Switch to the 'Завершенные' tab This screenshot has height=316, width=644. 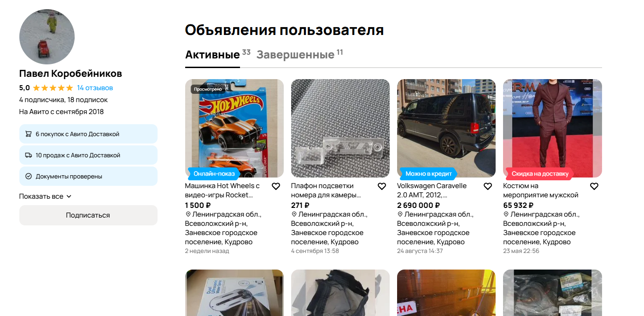click(295, 55)
